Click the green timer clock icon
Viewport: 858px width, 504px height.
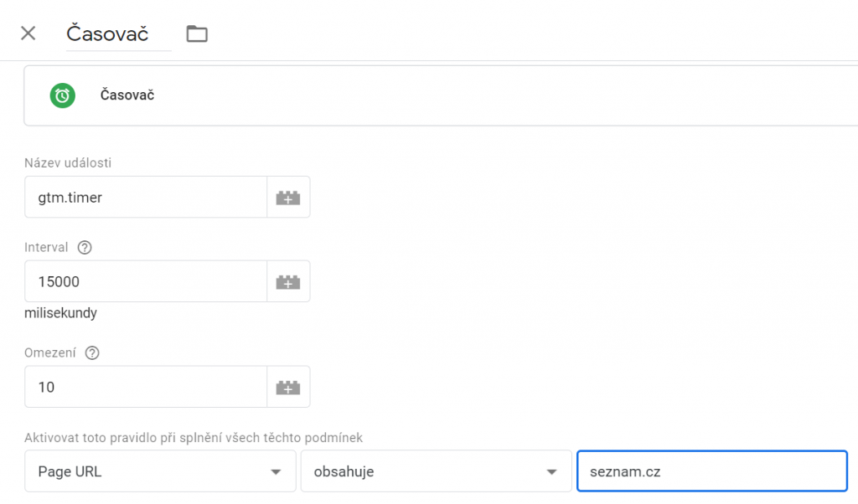tap(62, 95)
